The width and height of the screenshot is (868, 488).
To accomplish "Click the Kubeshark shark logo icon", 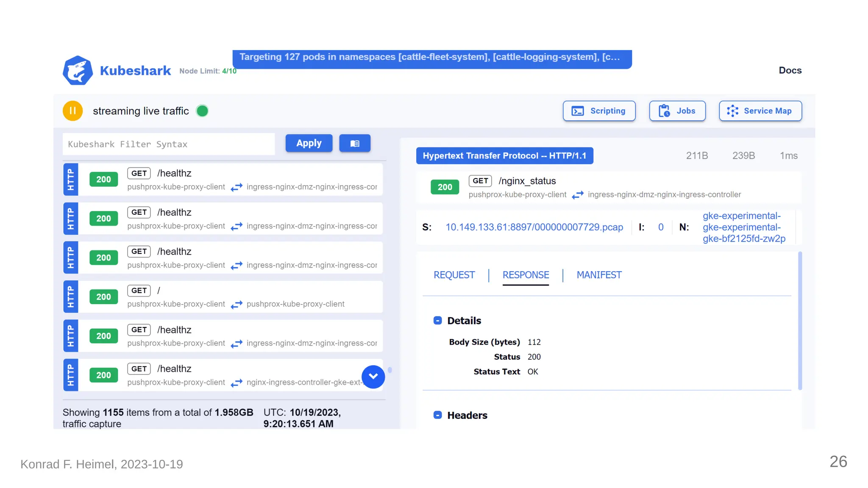I will click(x=78, y=70).
